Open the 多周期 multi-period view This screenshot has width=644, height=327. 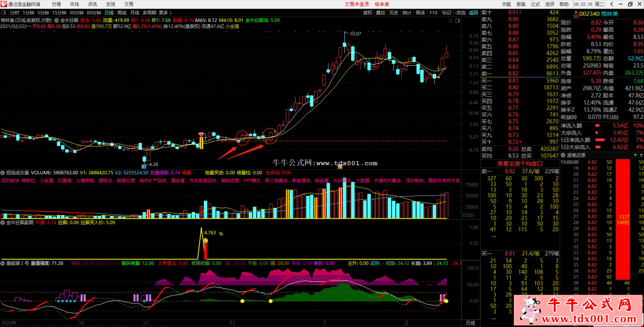pos(149,13)
